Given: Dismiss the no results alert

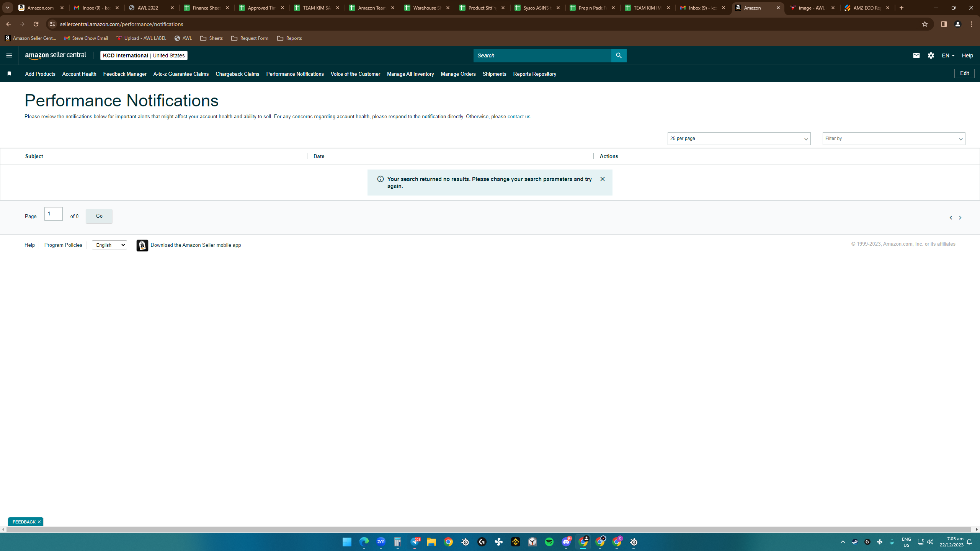Looking at the screenshot, I should [603, 179].
